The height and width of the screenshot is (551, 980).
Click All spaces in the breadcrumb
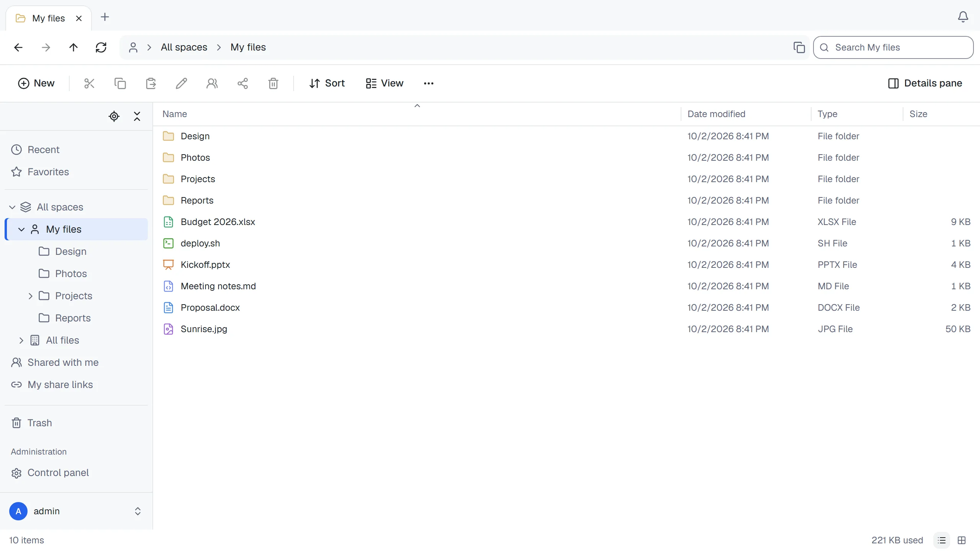click(184, 47)
